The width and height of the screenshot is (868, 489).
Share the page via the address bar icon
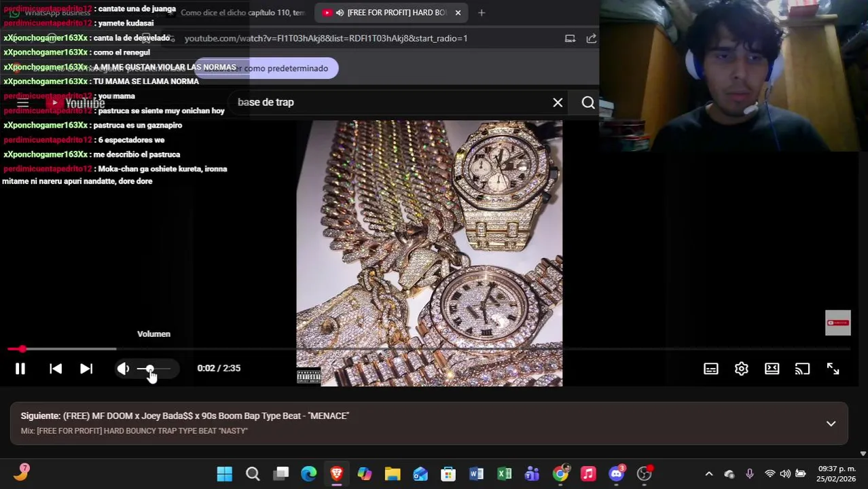click(592, 39)
